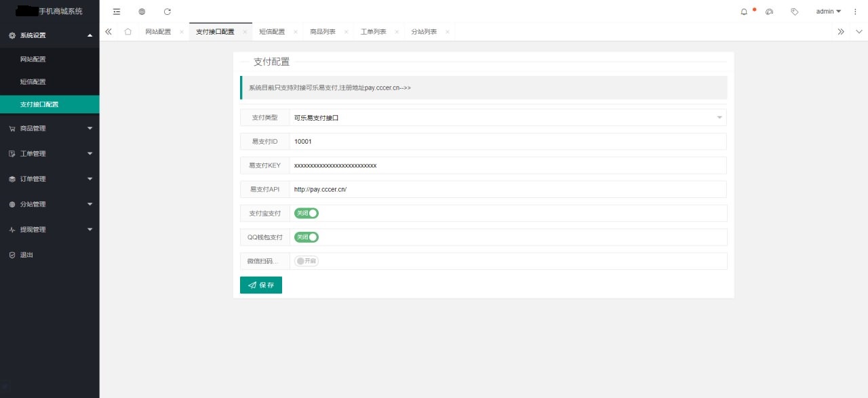Close the 工单列表 tab
868x398 pixels.
(x=397, y=32)
